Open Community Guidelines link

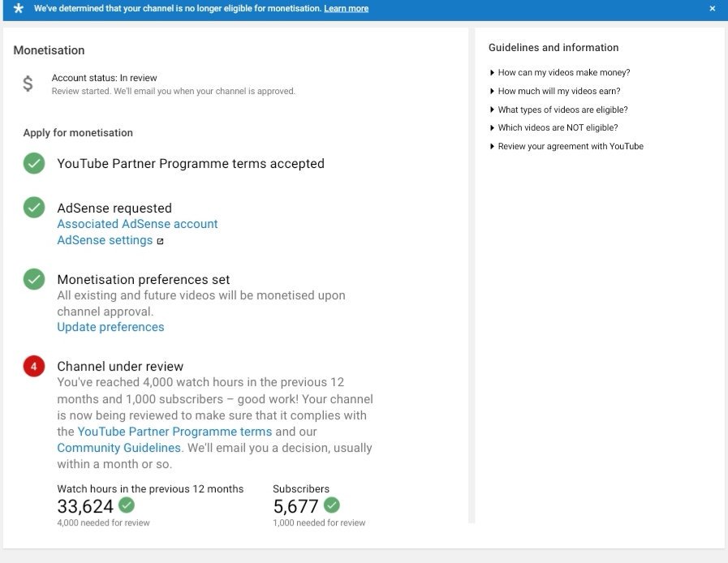pos(118,448)
